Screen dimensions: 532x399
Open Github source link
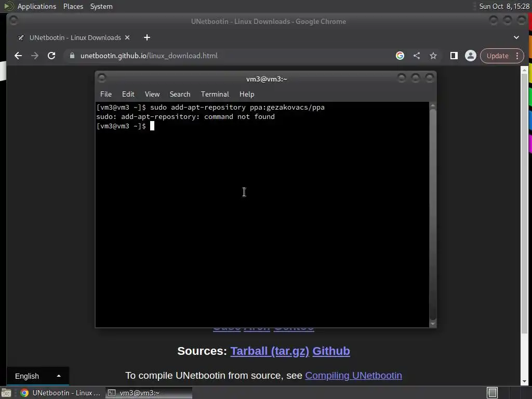[331, 351]
